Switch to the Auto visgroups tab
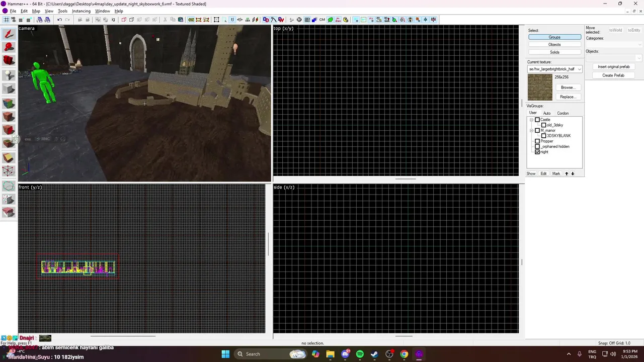The image size is (644, 362). pos(547,113)
